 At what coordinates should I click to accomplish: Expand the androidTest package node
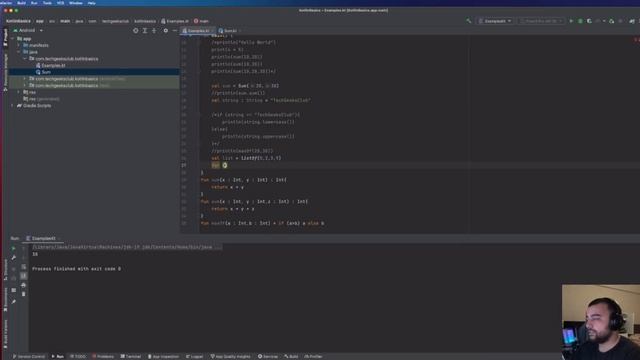pyautogui.click(x=25, y=79)
